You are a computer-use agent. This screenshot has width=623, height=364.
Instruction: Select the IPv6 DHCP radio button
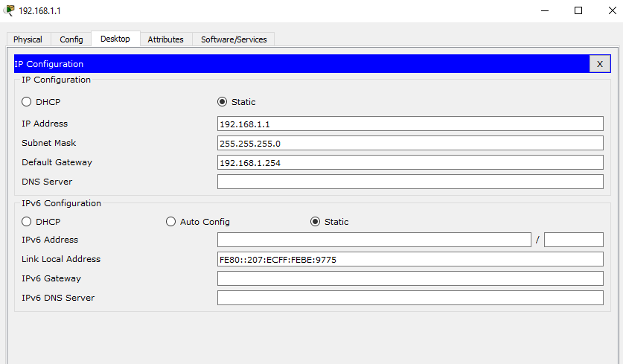tap(27, 221)
